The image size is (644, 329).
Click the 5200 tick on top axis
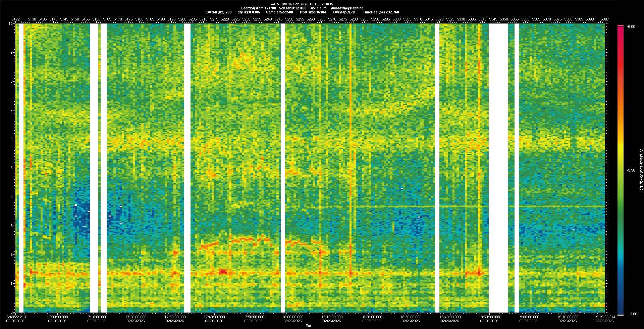182,19
